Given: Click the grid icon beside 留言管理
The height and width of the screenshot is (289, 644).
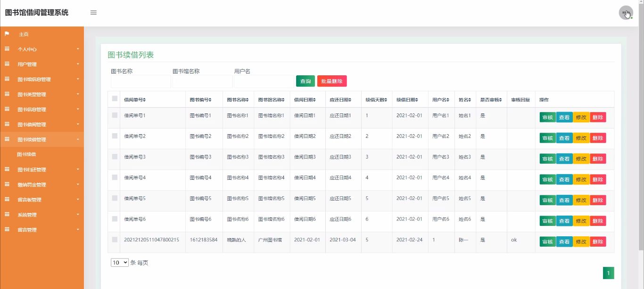Looking at the screenshot, I should [7, 230].
